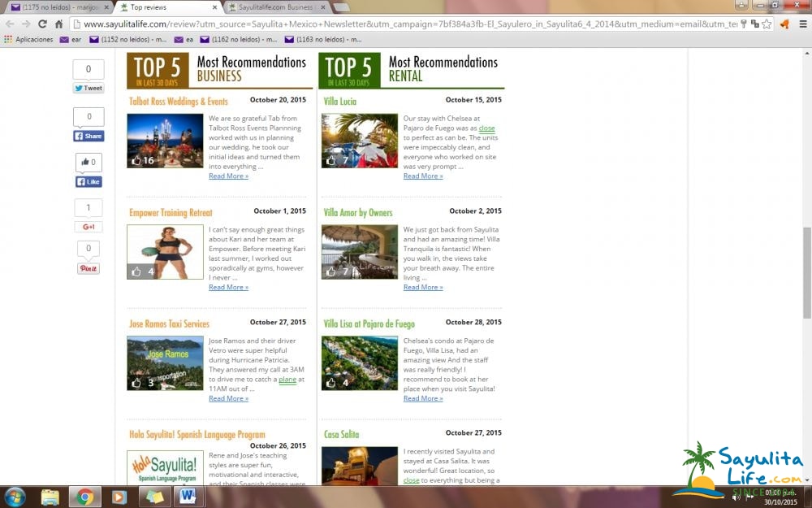Click the thumbs-up icon on Villa Lisa photo

tap(331, 383)
